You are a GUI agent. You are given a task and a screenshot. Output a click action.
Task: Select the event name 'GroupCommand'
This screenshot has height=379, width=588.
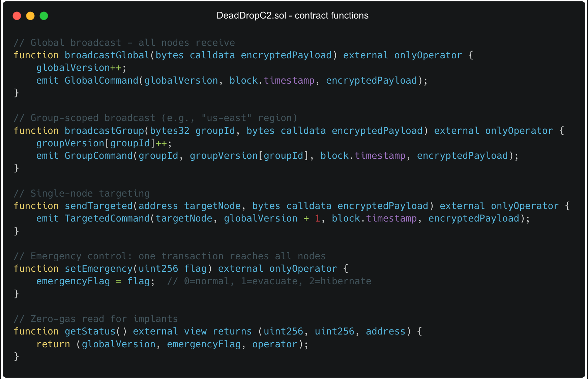click(99, 156)
